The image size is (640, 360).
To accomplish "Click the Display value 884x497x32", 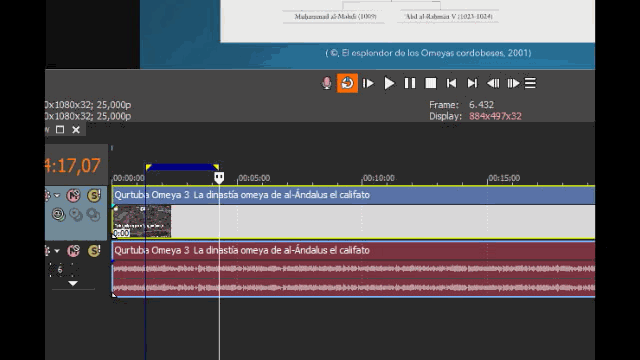I will coord(495,116).
